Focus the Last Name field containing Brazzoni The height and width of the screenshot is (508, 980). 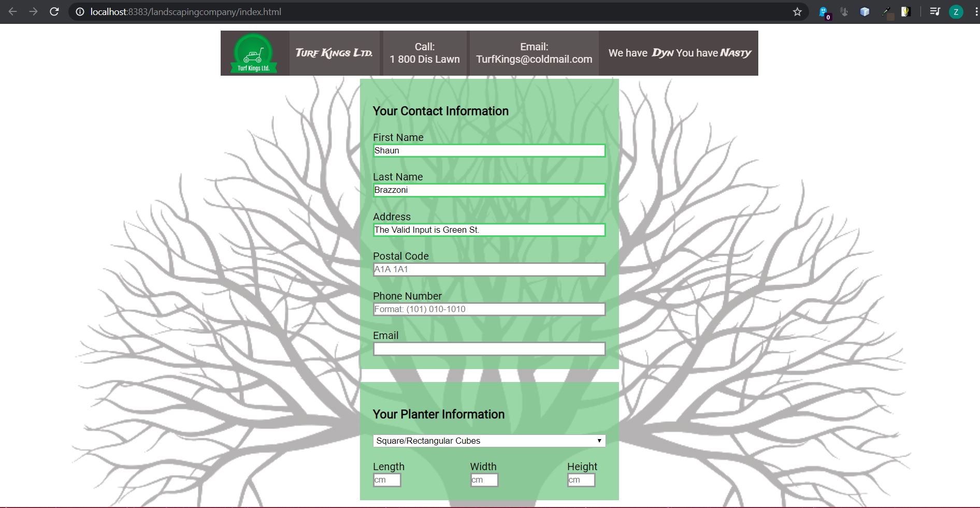[489, 190]
